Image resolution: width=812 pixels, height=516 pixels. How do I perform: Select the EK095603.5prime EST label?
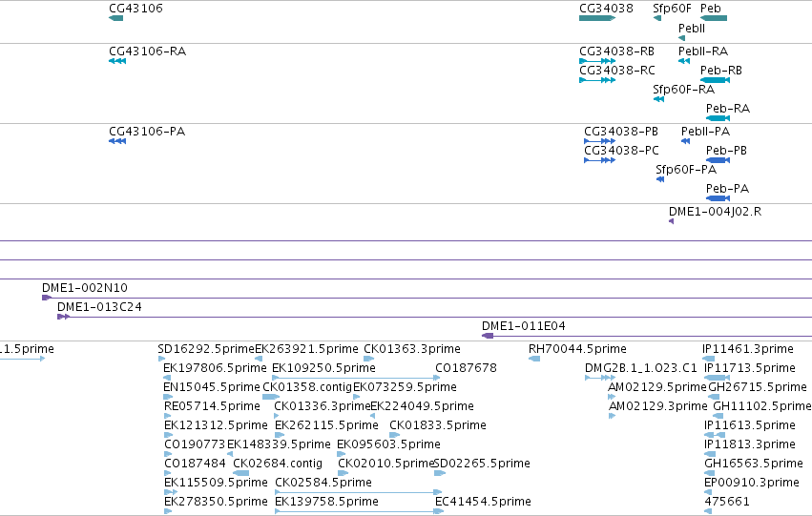[x=388, y=444]
